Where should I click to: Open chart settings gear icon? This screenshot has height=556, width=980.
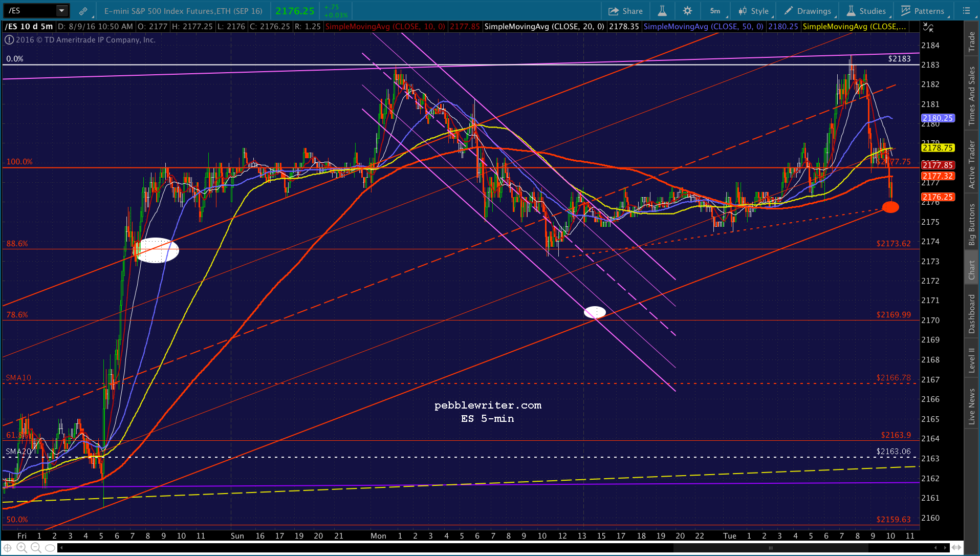pyautogui.click(x=687, y=11)
